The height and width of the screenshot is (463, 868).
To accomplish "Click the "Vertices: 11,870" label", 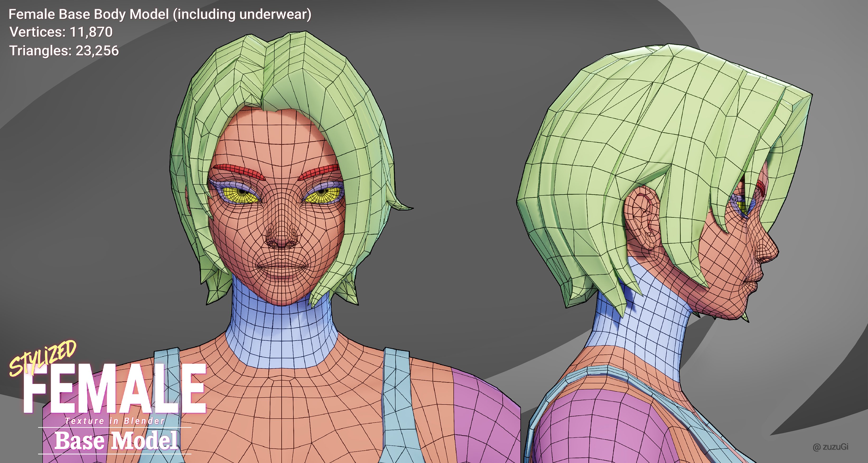I will tap(61, 32).
